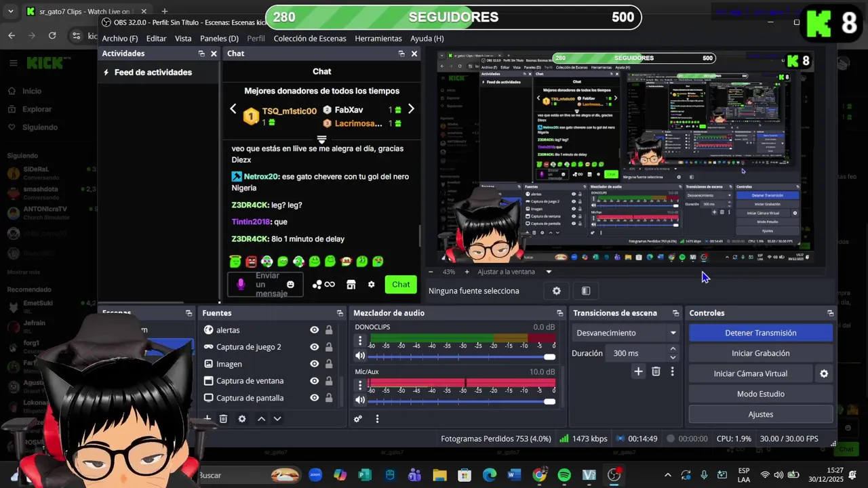Image resolution: width=868 pixels, height=488 pixels.
Task: Open Spotify from the taskbar
Action: 564,475
